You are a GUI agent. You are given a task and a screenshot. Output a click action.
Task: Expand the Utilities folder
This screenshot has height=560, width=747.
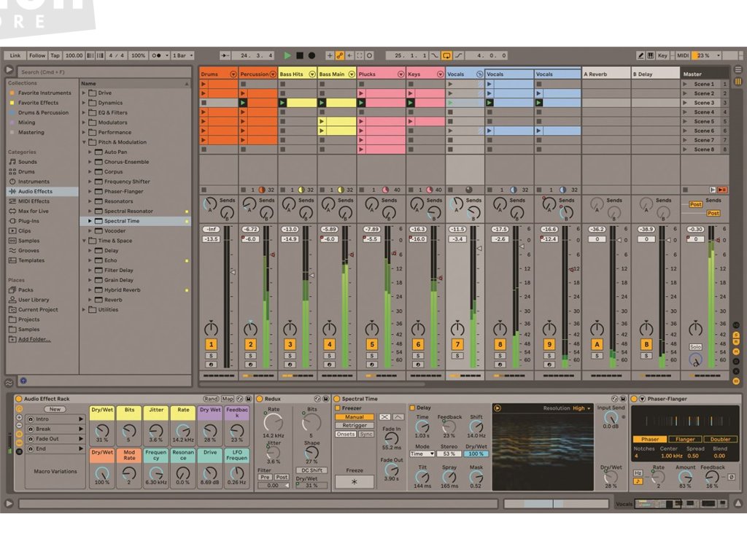[x=84, y=310]
